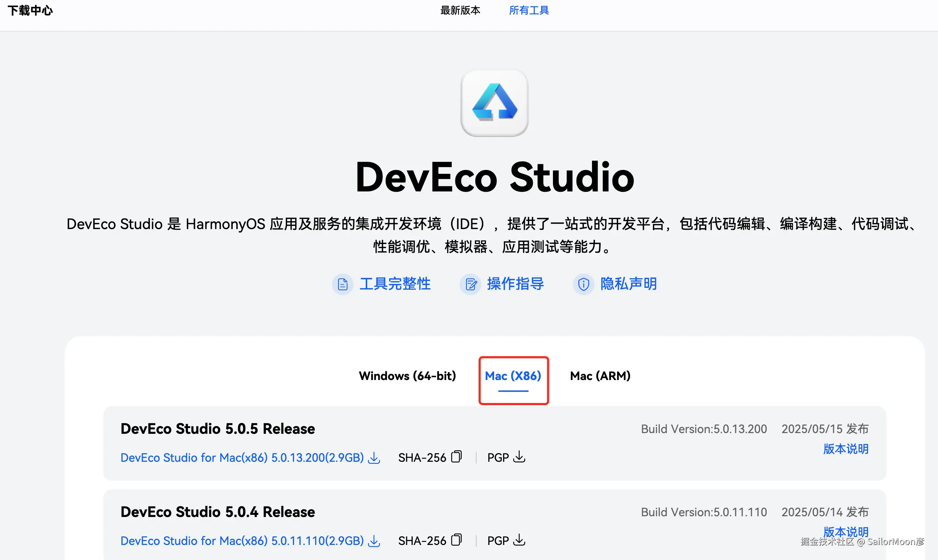Click the 隐私声明 shield icon

(x=583, y=284)
